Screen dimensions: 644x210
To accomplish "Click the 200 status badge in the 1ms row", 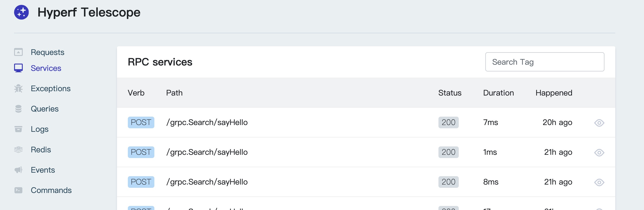I will click(448, 152).
